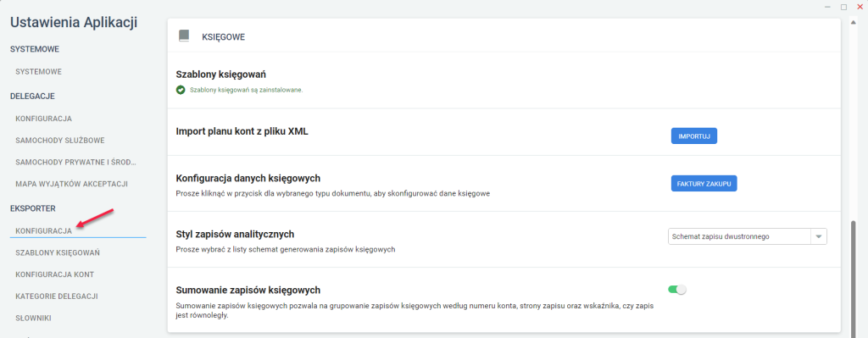The height and width of the screenshot is (338, 868).
Task: Select SZABLONY KSIĘGOWAŃ in sidebar
Action: click(x=58, y=252)
